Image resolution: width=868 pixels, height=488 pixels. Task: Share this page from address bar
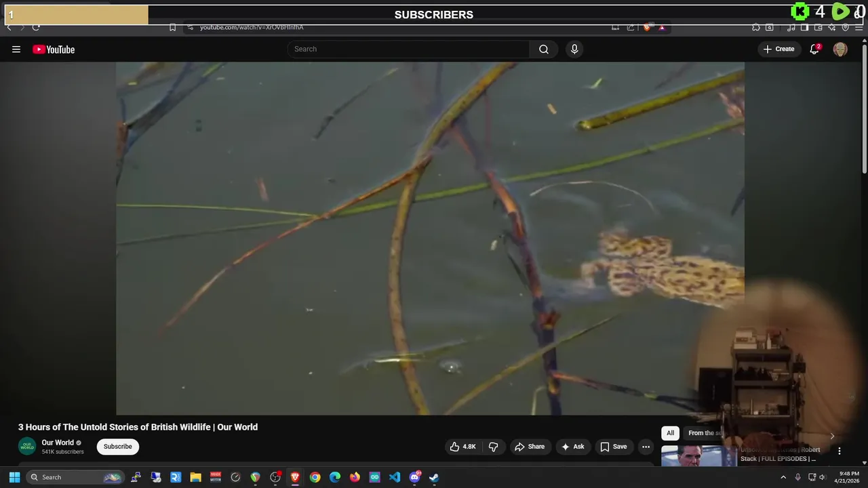[631, 27]
